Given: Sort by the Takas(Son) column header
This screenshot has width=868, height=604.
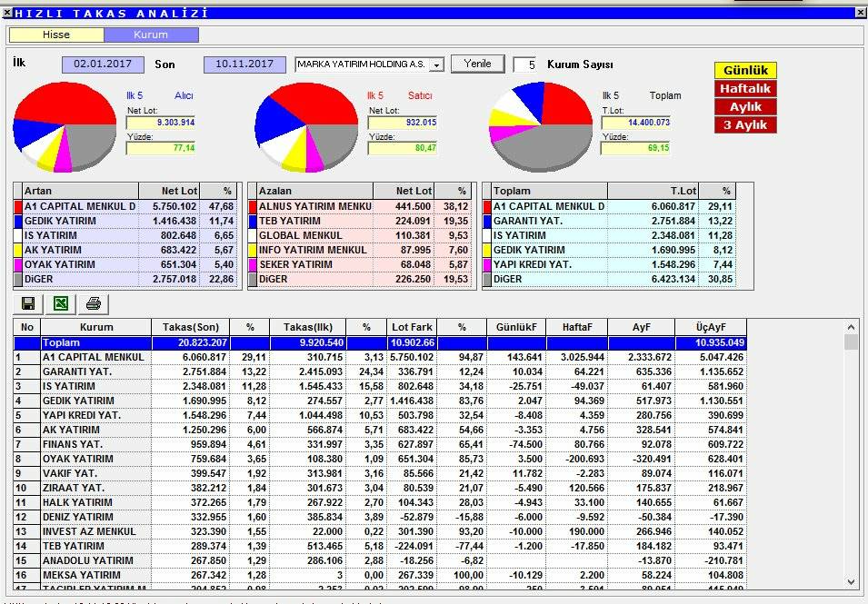Looking at the screenshot, I should [x=191, y=328].
